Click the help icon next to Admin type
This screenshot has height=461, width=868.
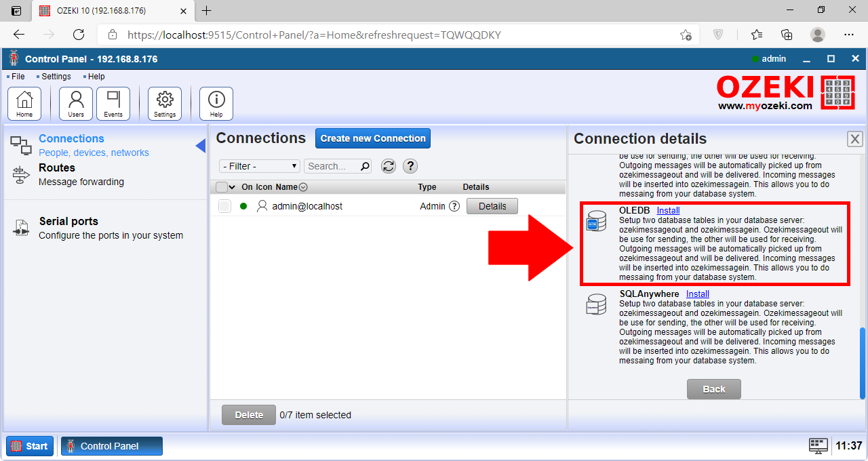(454, 206)
